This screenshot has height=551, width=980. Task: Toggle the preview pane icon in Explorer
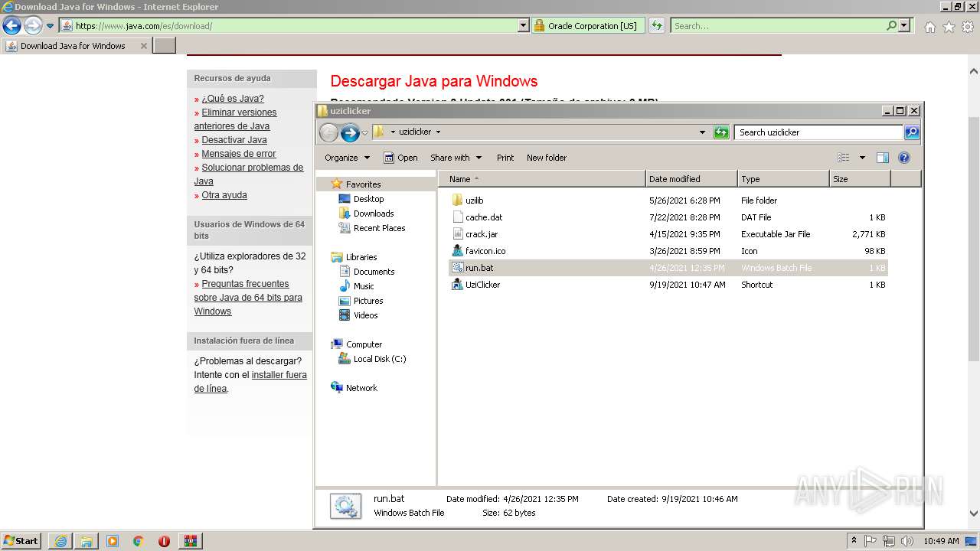(x=883, y=158)
